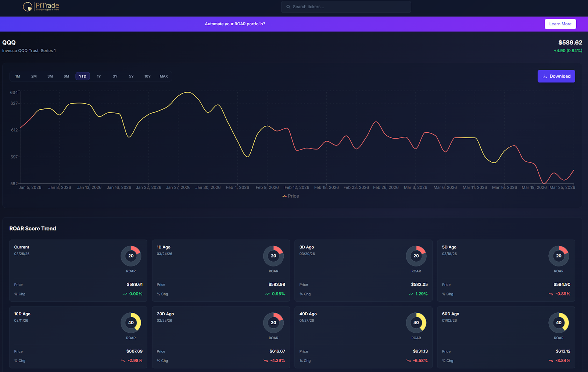Click the banner text 'Automate your ROAR portfolio?'
Image resolution: width=588 pixels, height=372 pixels.
(235, 24)
